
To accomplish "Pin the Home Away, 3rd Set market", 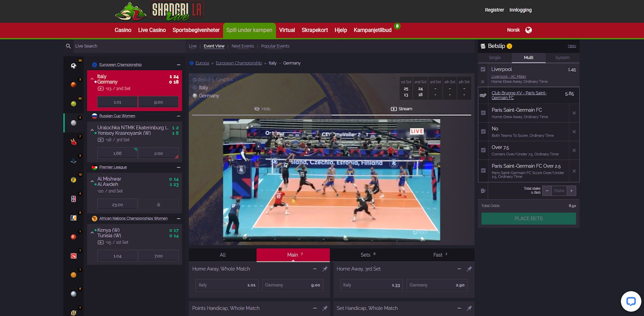I will pos(469,269).
